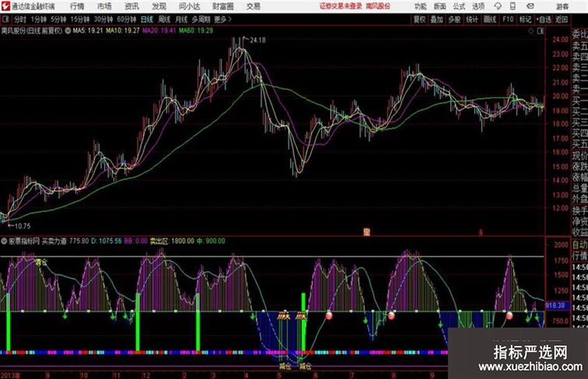Image resolution: width=588 pixels, height=379 pixels.
Task: Open the 问小达 menu
Action: pyautogui.click(x=189, y=6)
